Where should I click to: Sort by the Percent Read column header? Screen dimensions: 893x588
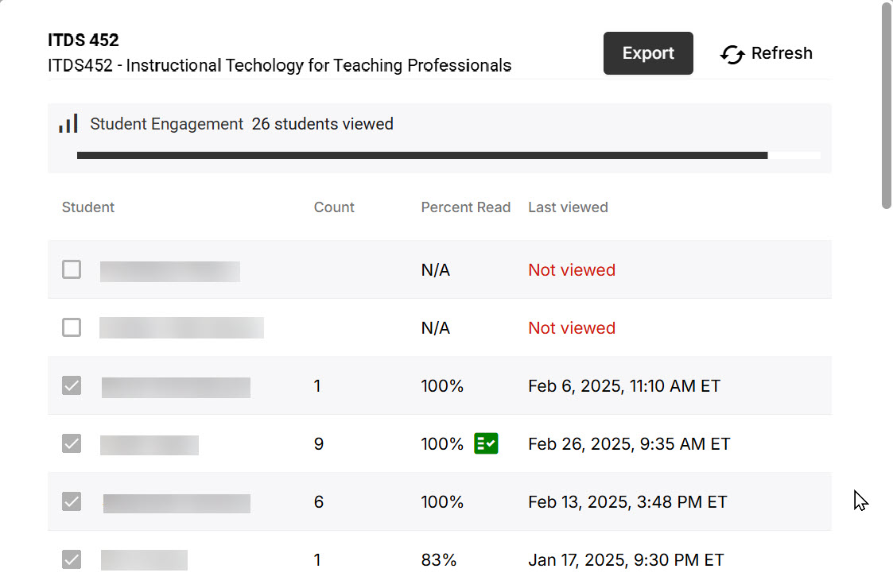click(465, 207)
